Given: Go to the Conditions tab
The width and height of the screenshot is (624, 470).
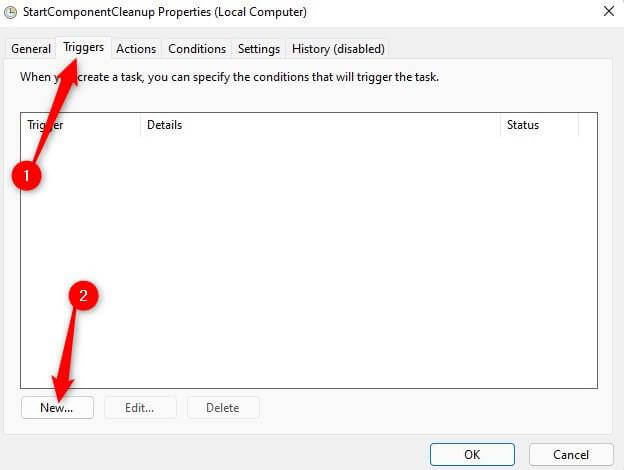Looking at the screenshot, I should pos(197,49).
